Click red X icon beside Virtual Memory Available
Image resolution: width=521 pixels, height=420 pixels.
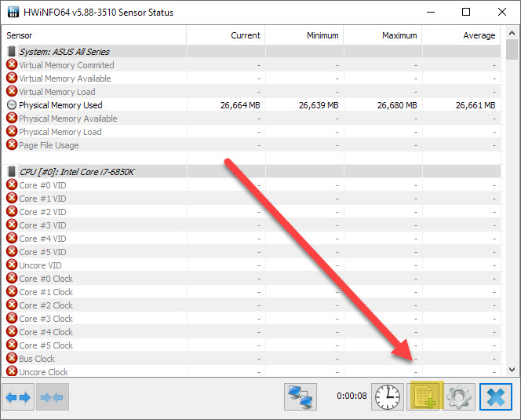(12, 78)
